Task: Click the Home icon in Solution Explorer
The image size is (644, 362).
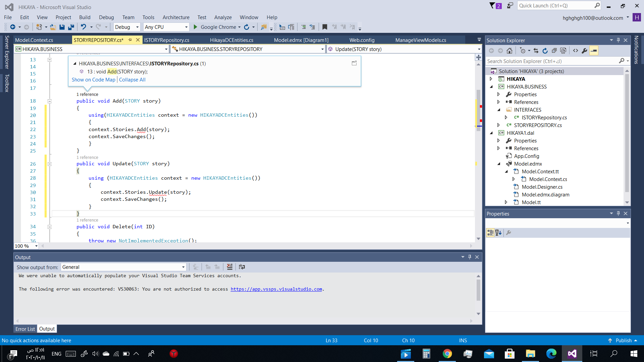Action: pyautogui.click(x=509, y=51)
